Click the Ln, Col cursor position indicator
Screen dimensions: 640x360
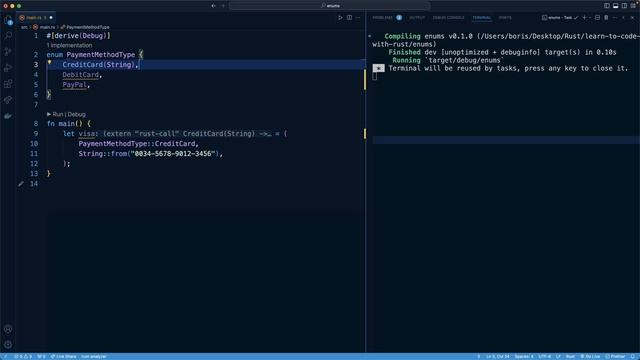point(498,356)
